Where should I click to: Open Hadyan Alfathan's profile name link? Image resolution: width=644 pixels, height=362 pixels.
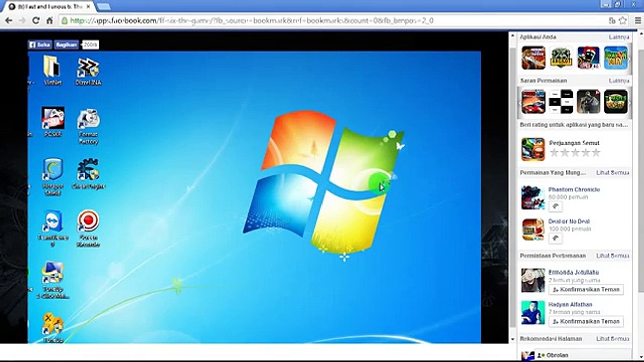click(x=571, y=304)
